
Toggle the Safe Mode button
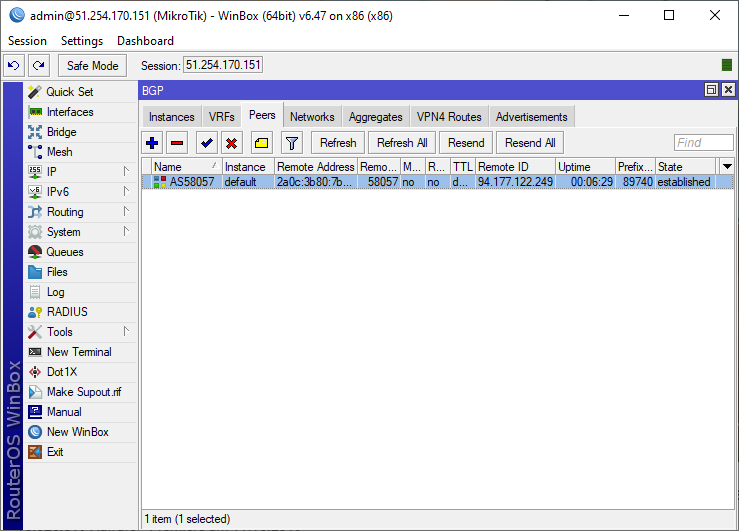(92, 65)
